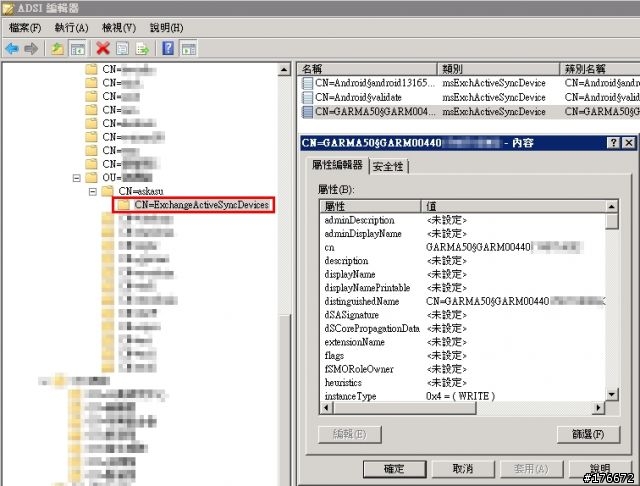The image size is (640, 486).
Task: Open the Help question mark icon
Action: tap(168, 49)
